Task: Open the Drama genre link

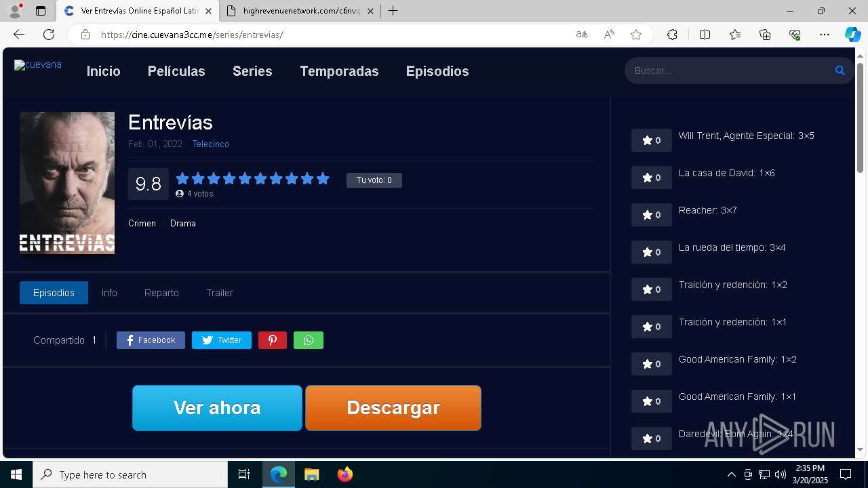Action: tap(183, 223)
